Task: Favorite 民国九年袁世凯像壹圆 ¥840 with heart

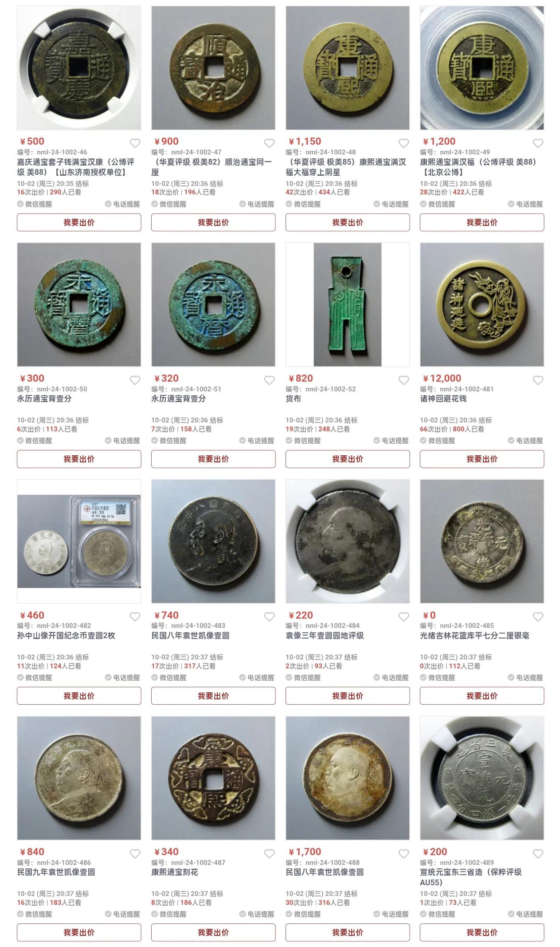Action: point(135,854)
